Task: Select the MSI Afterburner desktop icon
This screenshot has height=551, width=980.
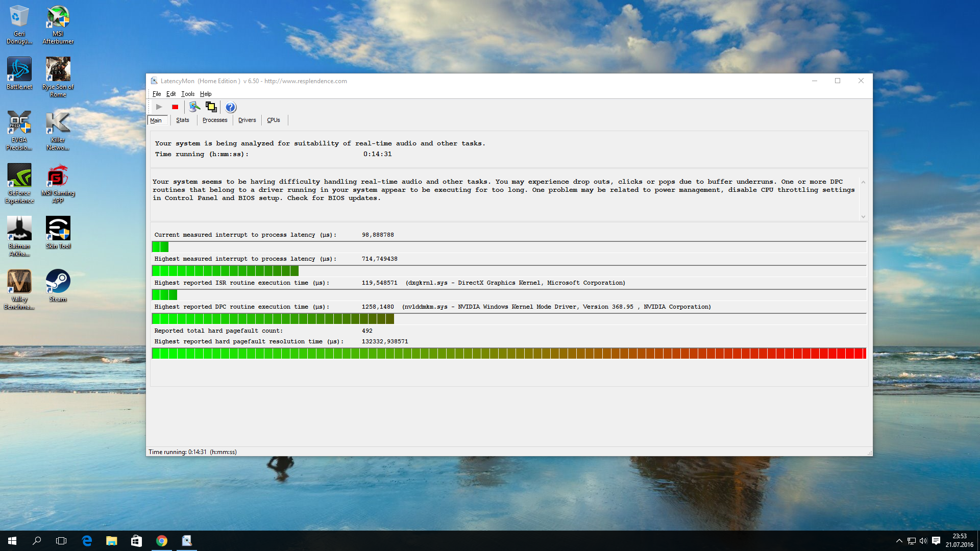Action: (x=58, y=24)
